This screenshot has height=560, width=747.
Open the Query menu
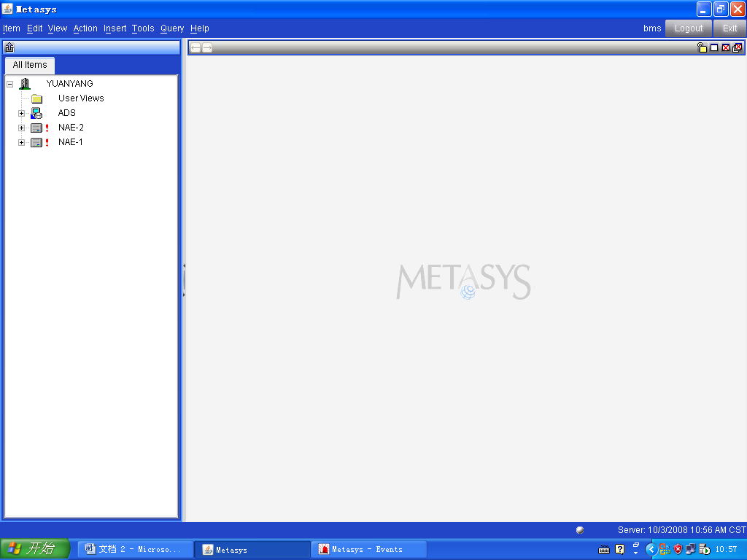click(x=172, y=28)
